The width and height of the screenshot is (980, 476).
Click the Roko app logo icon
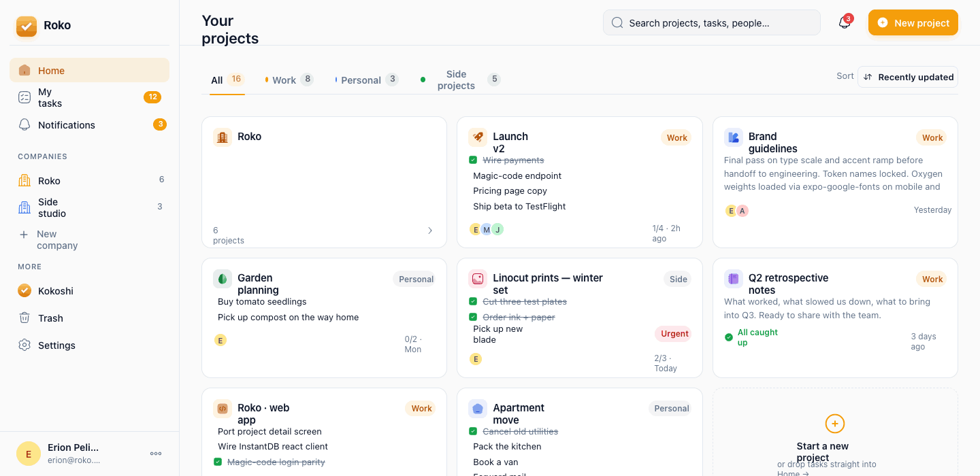tap(27, 26)
